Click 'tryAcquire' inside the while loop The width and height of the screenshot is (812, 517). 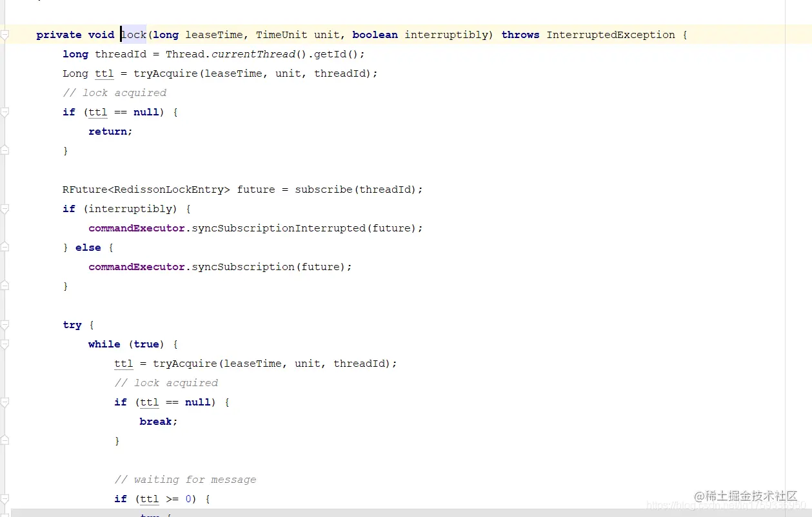point(185,364)
